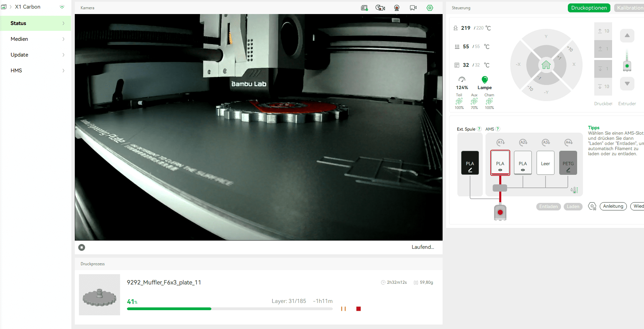Viewport: 644px width, 329px height.
Task: Jog toward -Y on the control wheel
Action: click(x=546, y=92)
